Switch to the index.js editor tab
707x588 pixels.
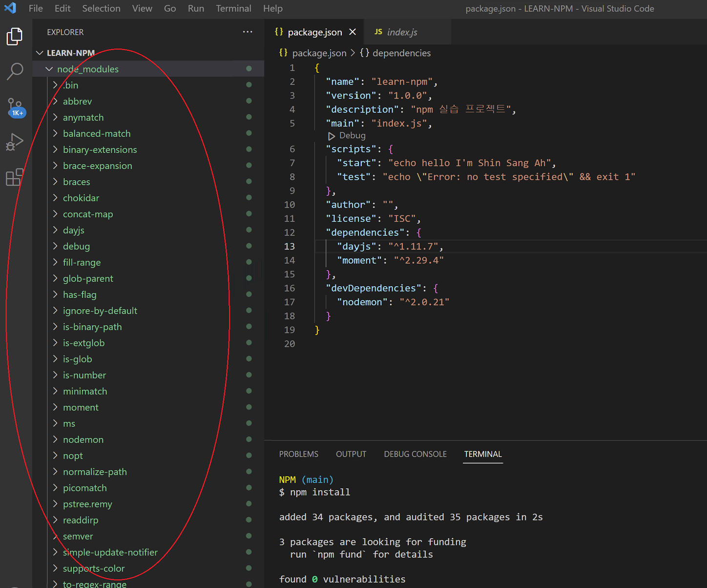(407, 32)
